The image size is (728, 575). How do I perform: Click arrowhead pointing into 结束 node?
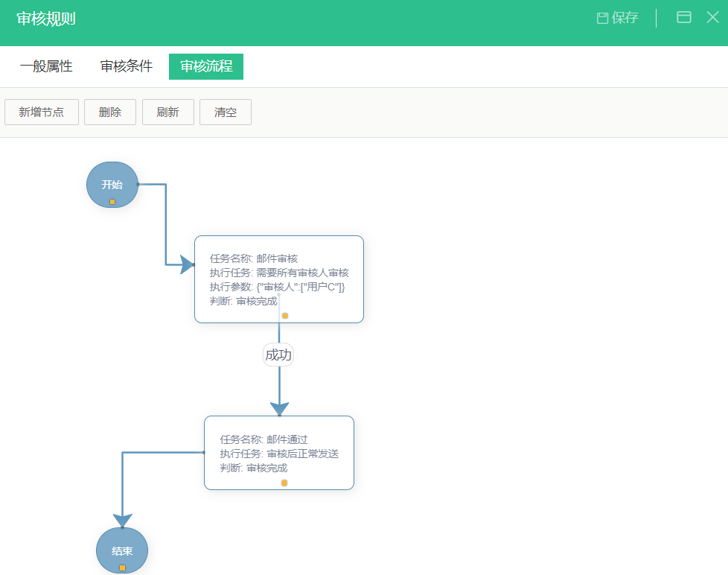point(123,520)
